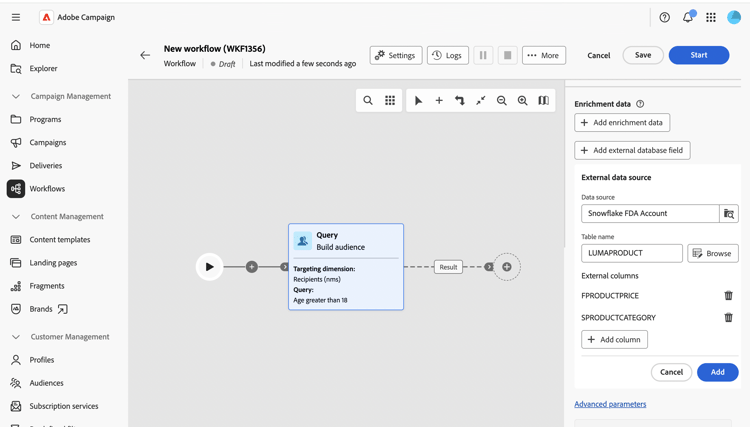Click the canvas search magnifier icon
Viewport: 750px width, 427px height.
tap(368, 100)
